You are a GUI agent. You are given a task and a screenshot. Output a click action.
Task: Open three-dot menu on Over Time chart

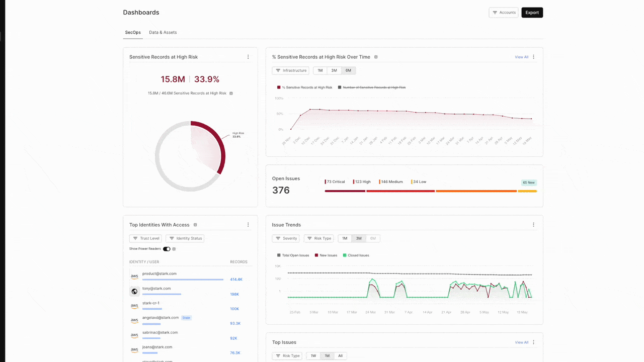534,57
